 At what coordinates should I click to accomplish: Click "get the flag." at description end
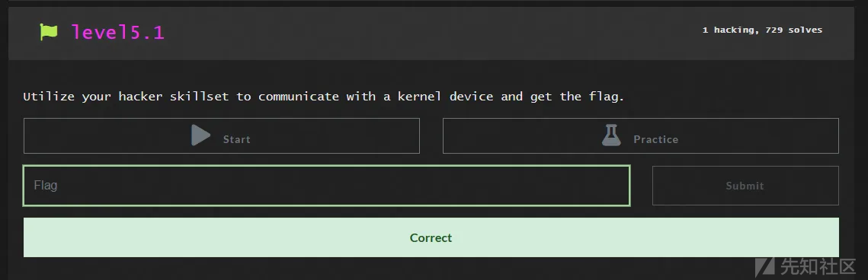click(577, 97)
